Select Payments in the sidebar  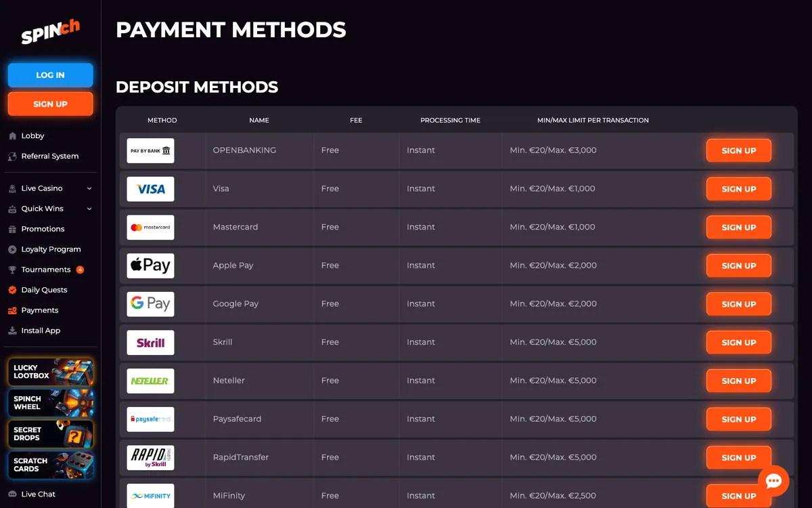click(40, 311)
